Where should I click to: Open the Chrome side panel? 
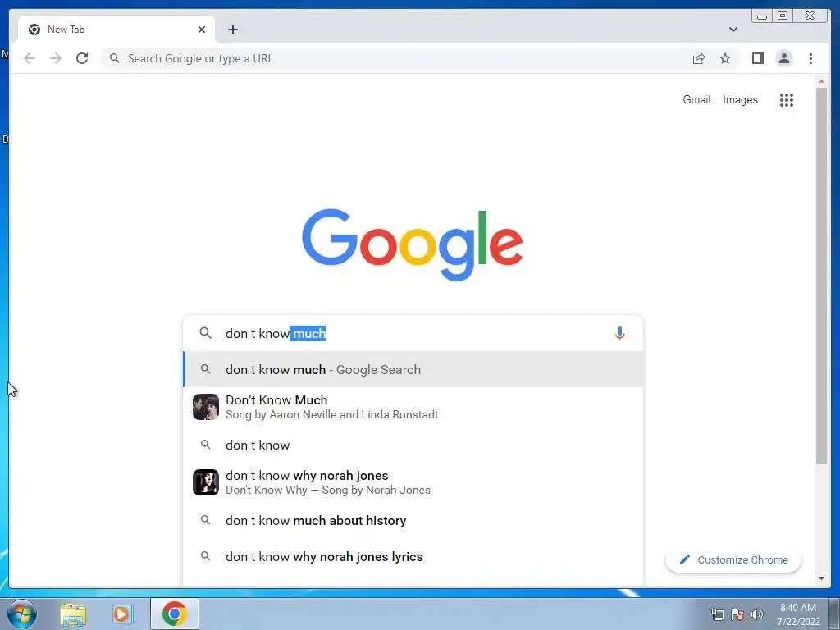[x=757, y=58]
